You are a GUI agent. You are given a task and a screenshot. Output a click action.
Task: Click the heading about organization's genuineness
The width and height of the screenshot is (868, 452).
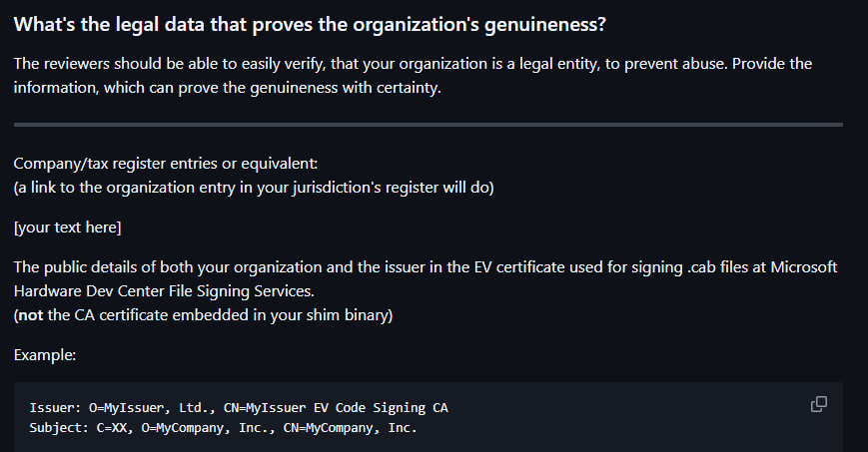(311, 25)
